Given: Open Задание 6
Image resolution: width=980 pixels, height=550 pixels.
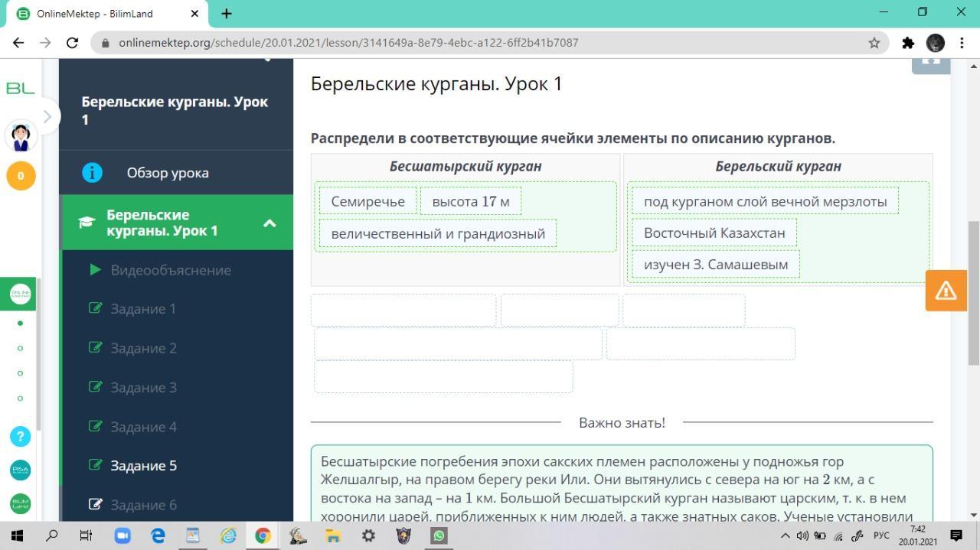Looking at the screenshot, I should [143, 505].
